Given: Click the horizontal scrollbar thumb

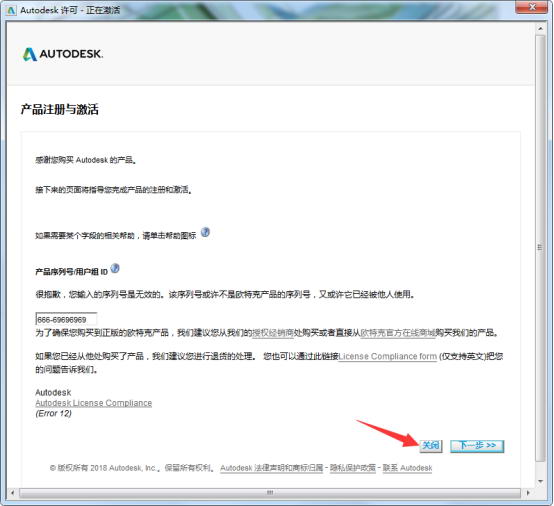Looking at the screenshot, I should tap(270, 493).
